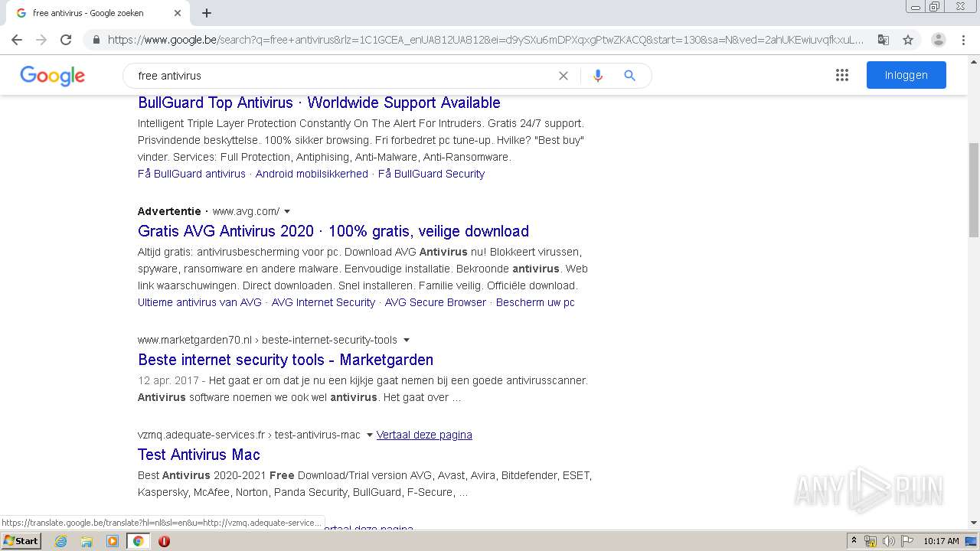Open the Action Center flag tray icon
The height and width of the screenshot is (551, 980).
click(906, 541)
